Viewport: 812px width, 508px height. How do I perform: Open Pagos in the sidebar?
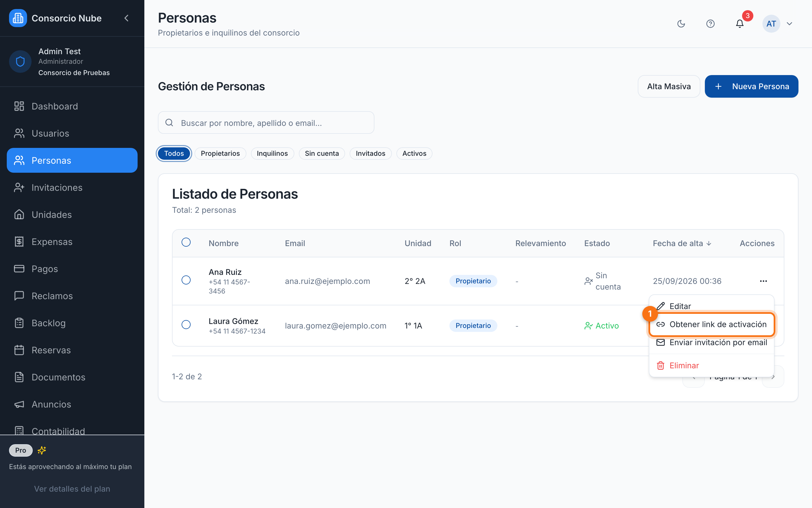click(72, 269)
